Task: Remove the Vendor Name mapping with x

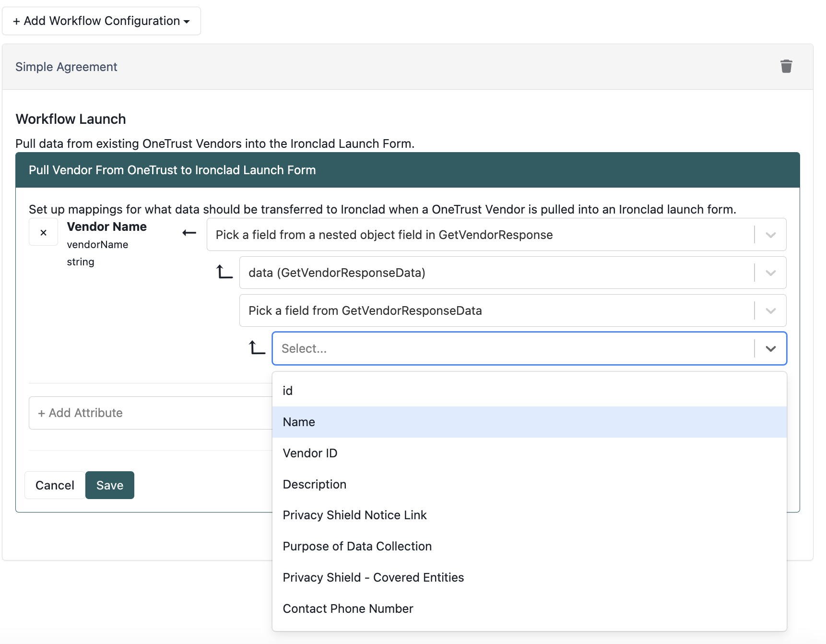Action: coord(44,232)
